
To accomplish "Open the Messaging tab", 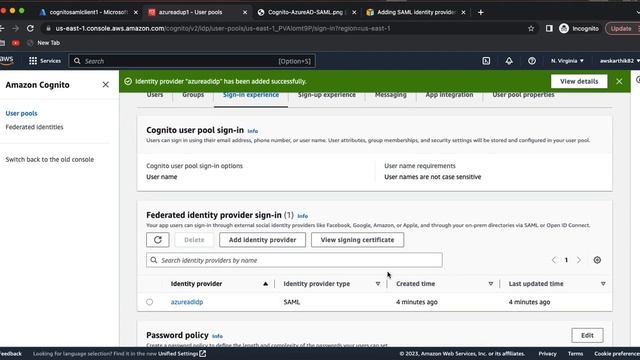I will coord(391,95).
